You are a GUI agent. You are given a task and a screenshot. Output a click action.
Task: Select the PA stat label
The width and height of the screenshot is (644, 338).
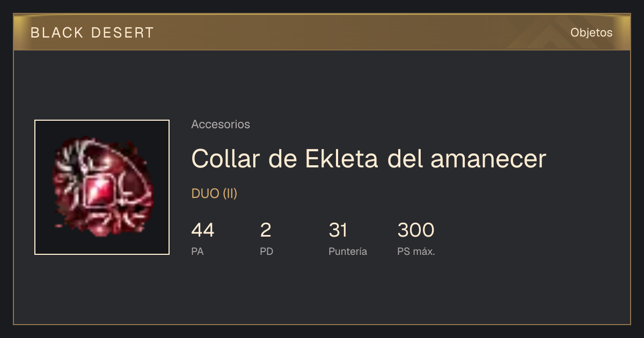point(197,252)
